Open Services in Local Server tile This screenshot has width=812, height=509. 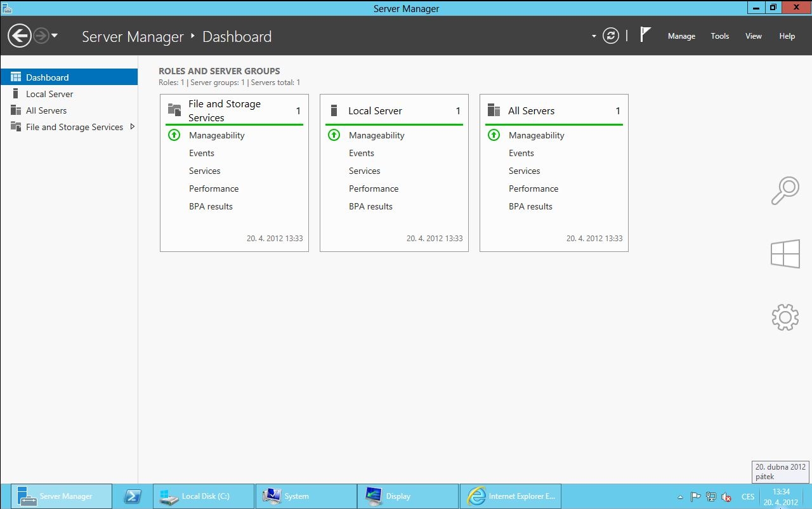(x=365, y=171)
